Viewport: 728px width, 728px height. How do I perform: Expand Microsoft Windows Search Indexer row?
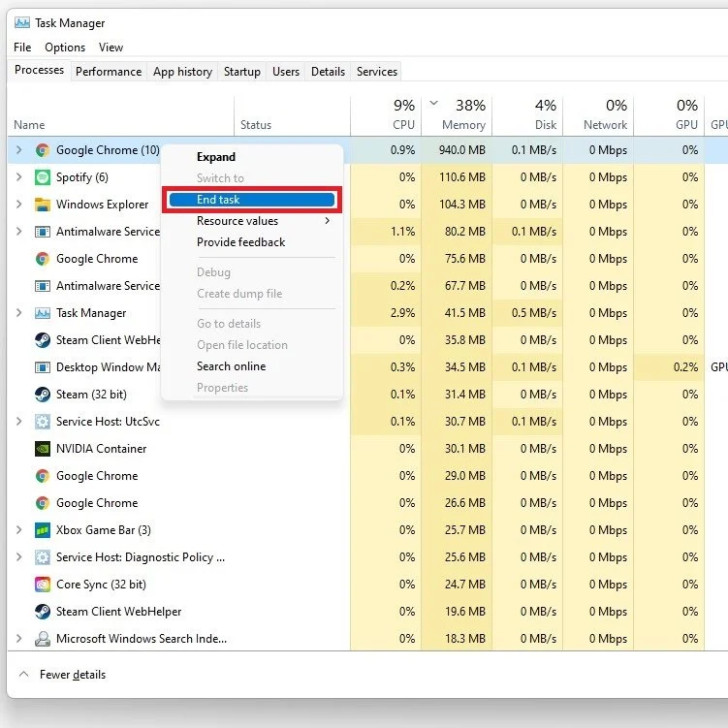point(18,639)
